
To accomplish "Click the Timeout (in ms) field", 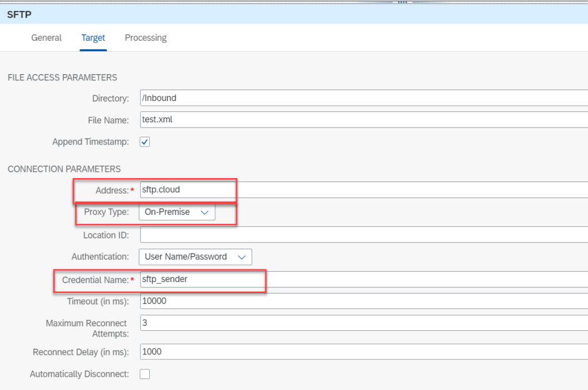I will tap(362, 301).
